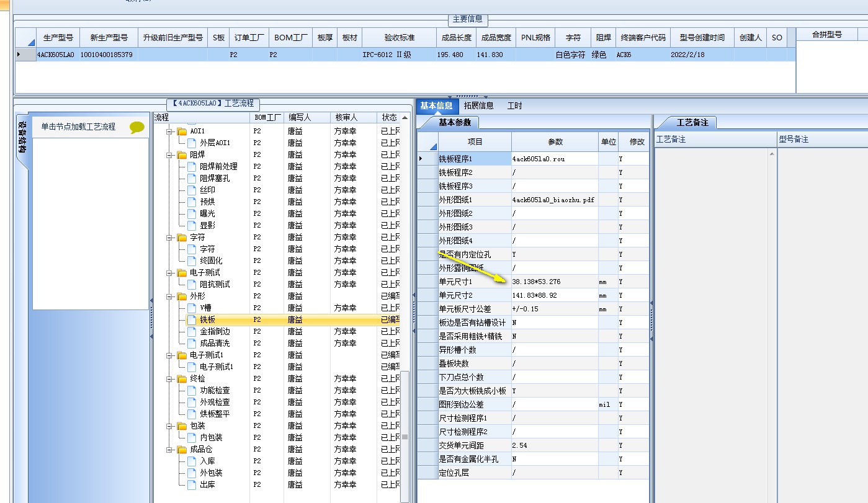This screenshot has height=503, width=868.
Task: Click folder icon of 成品仓 node
Action: (x=182, y=449)
